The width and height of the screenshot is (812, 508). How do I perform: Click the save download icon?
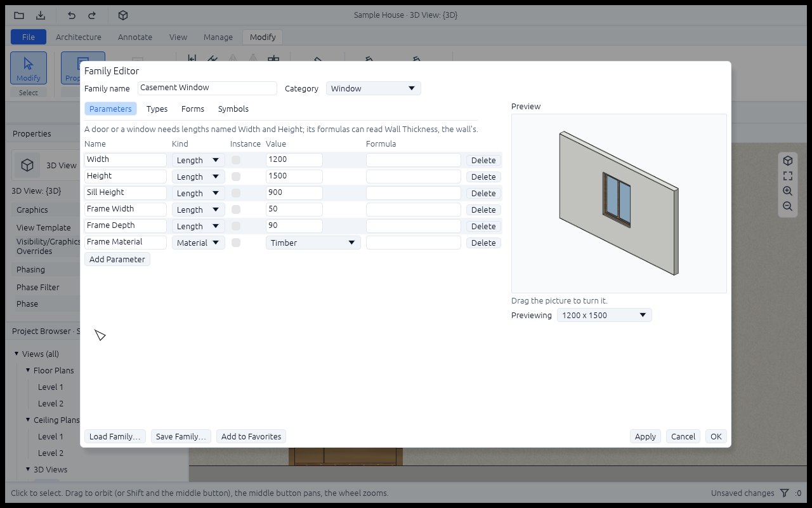point(41,15)
